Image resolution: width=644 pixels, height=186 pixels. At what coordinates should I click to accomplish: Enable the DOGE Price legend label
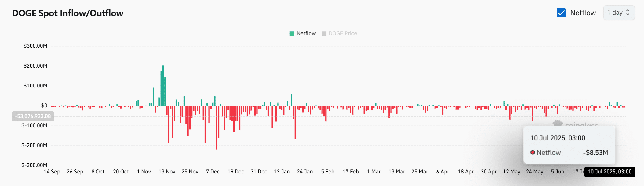(343, 33)
